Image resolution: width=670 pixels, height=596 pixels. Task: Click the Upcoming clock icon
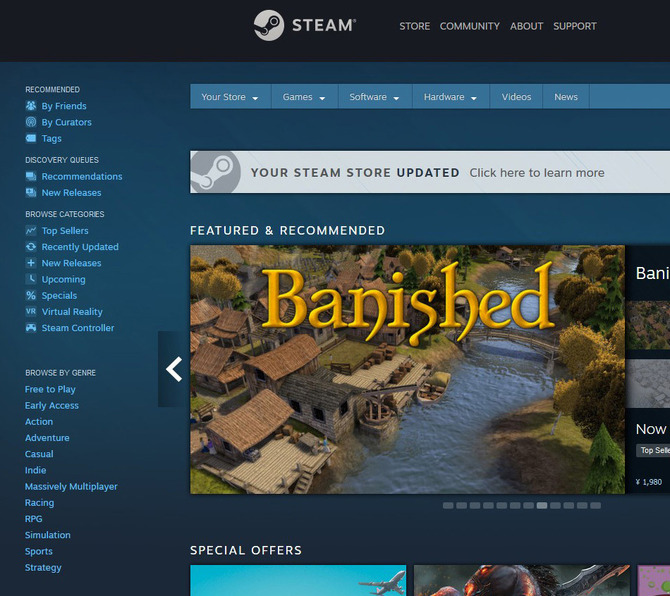click(x=31, y=279)
